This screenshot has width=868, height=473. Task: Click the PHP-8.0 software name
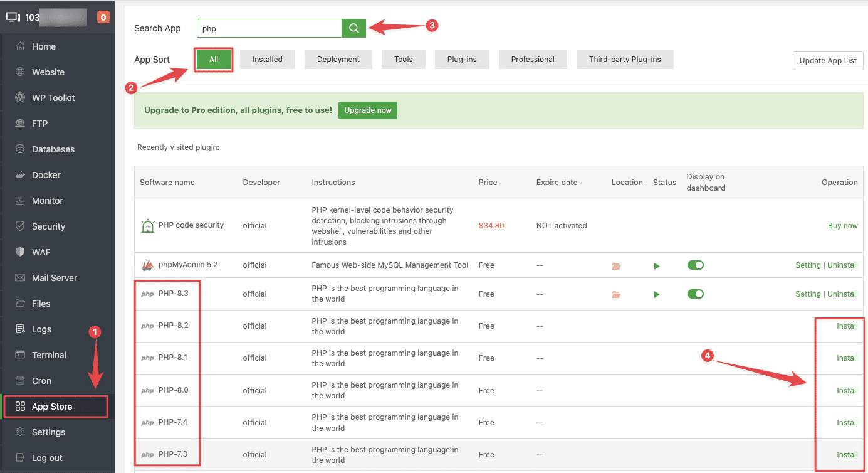(173, 390)
